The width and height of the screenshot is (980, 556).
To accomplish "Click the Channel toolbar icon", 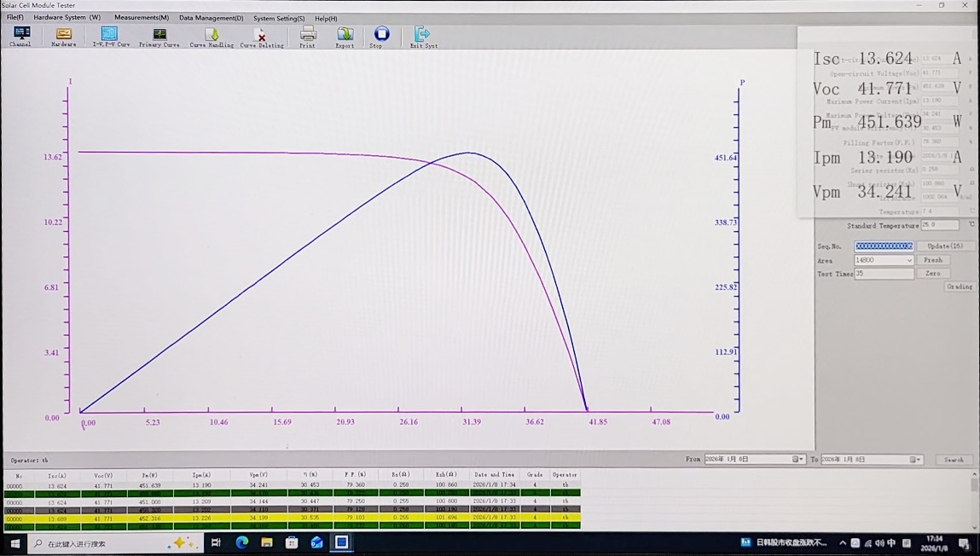I will tap(20, 35).
